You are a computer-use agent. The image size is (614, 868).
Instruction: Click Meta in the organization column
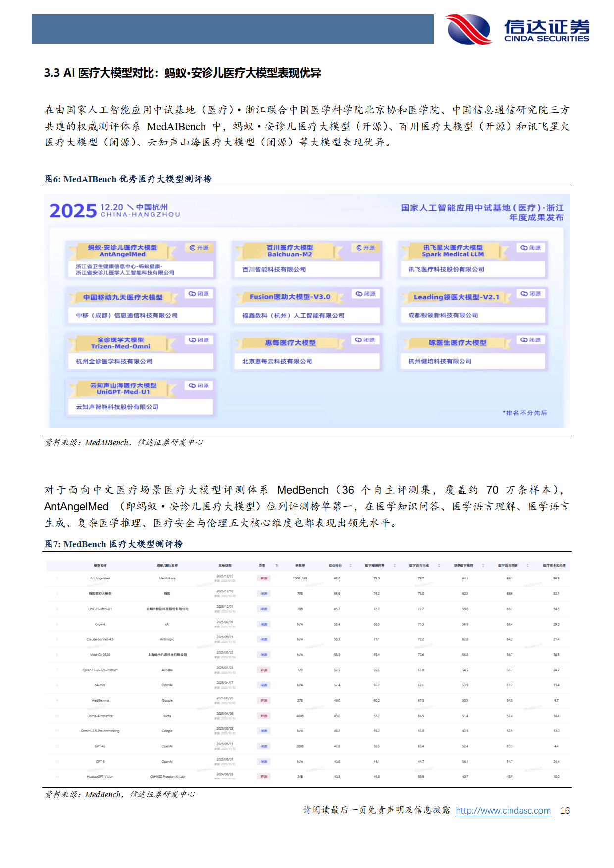tap(167, 716)
